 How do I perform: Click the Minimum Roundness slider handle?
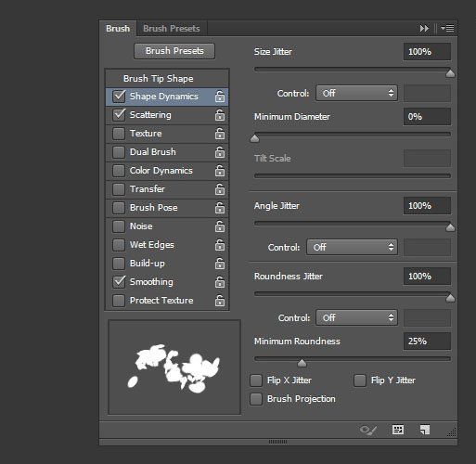click(x=302, y=363)
